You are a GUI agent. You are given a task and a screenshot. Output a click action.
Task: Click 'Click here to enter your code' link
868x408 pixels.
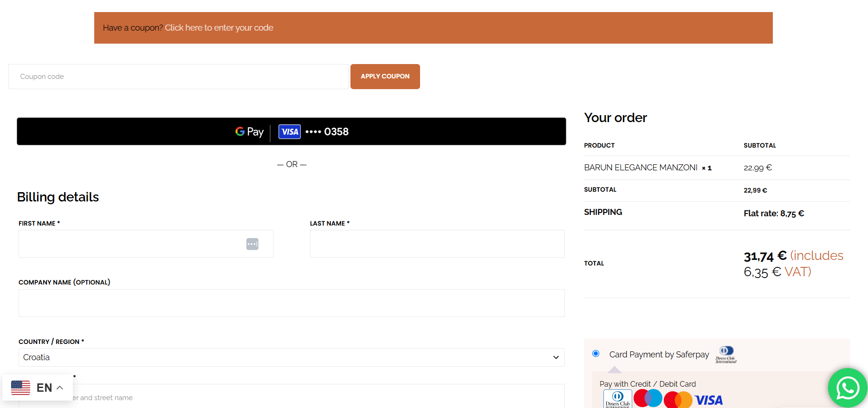tap(219, 28)
